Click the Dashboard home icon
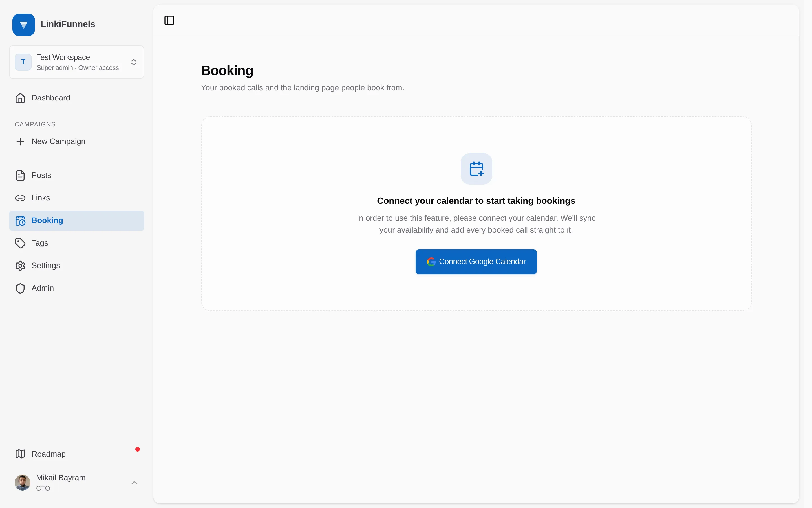 [x=20, y=98]
